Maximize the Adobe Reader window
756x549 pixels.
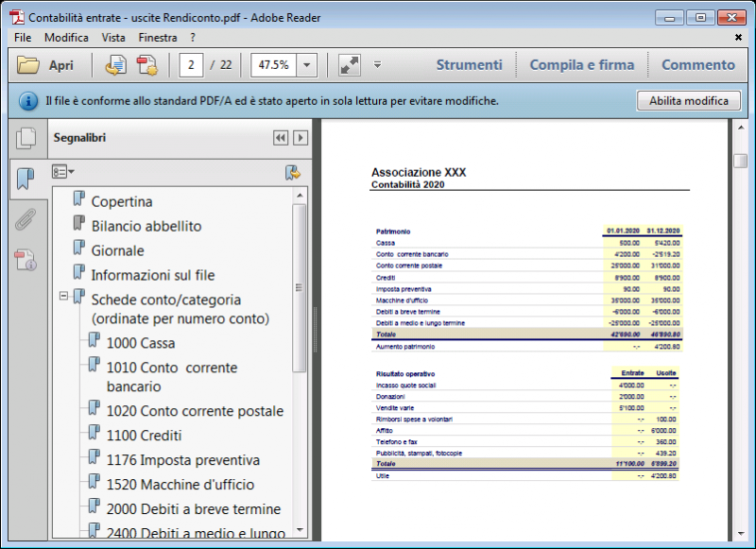pos(700,17)
